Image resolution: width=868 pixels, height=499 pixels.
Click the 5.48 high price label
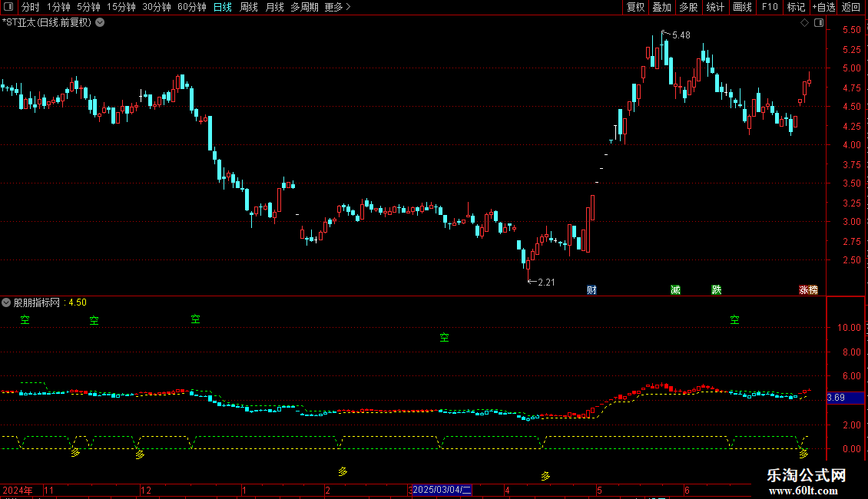(681, 35)
